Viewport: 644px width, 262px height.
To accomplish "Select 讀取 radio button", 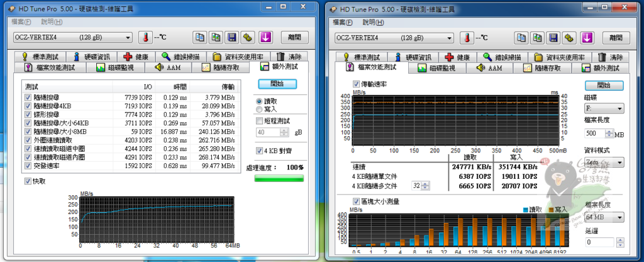I will 258,101.
